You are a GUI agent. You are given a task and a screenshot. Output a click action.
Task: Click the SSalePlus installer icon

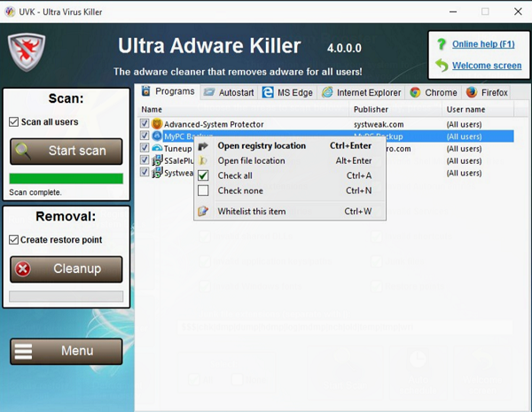click(x=157, y=160)
